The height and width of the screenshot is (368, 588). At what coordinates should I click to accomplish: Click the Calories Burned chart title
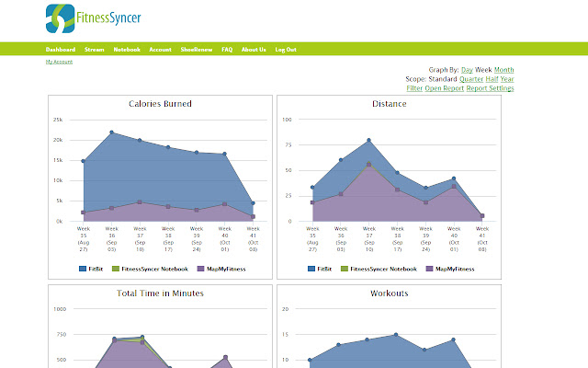160,104
